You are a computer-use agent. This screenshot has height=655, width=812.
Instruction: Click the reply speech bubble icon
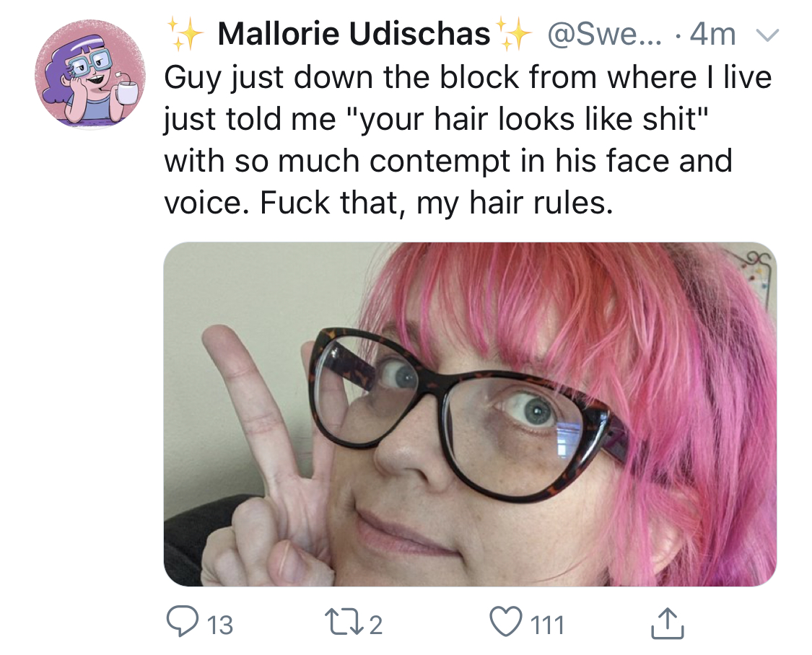(x=182, y=623)
